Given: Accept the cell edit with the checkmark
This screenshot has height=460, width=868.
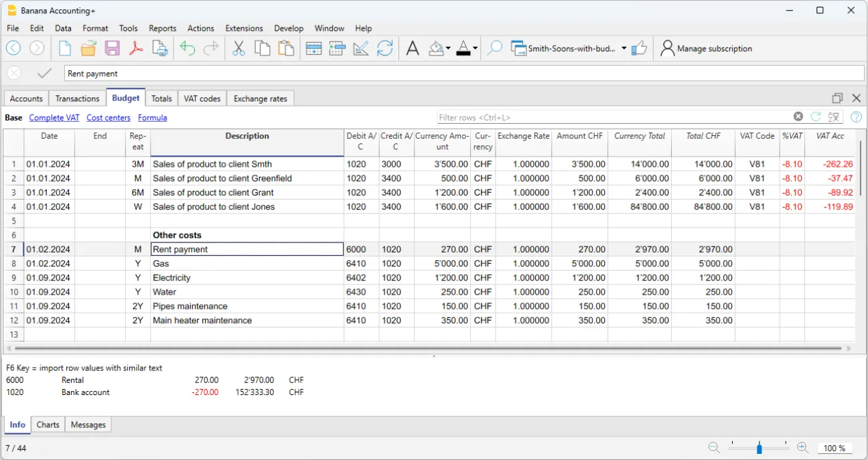Looking at the screenshot, I should click(45, 74).
